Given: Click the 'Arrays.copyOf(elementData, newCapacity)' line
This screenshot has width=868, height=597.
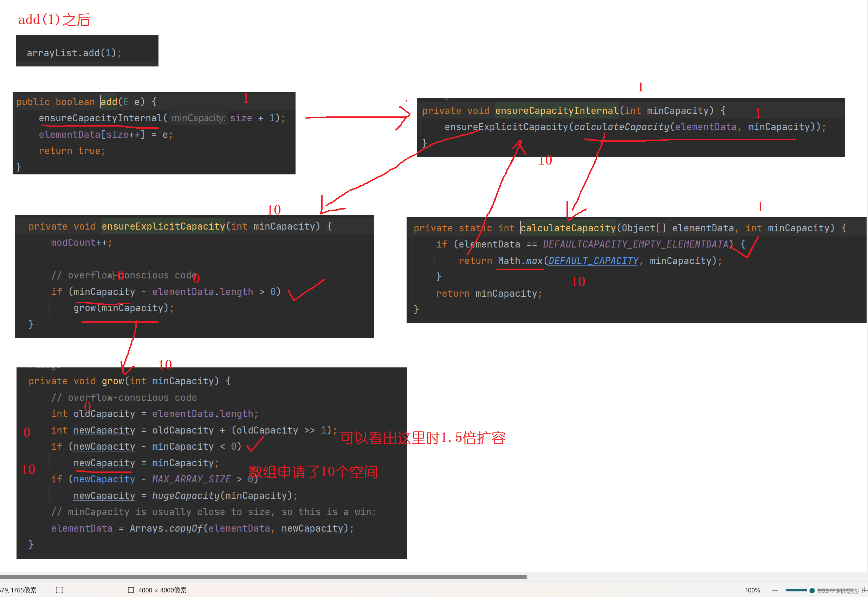Looking at the screenshot, I should point(202,528).
